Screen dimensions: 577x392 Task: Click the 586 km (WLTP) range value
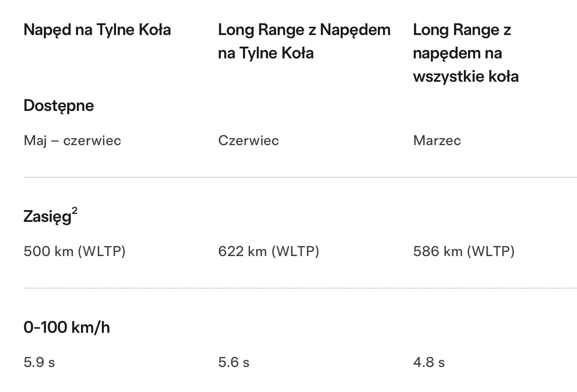pyautogui.click(x=464, y=251)
